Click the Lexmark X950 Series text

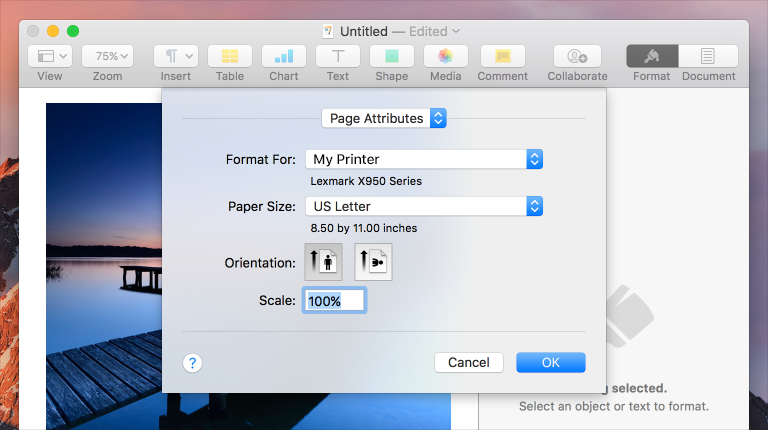tap(366, 181)
